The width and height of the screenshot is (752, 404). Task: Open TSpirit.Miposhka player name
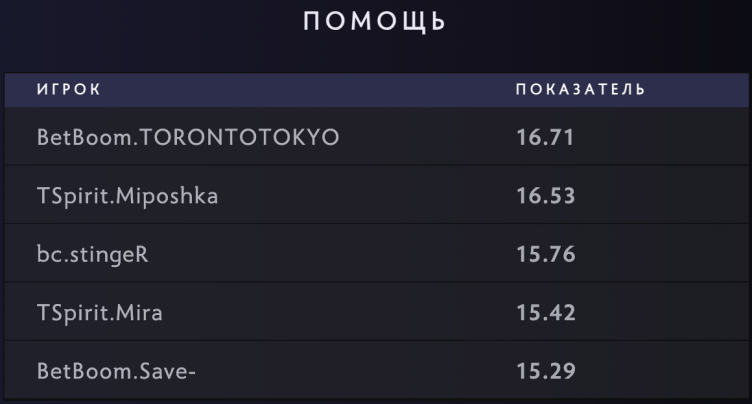coord(127,196)
